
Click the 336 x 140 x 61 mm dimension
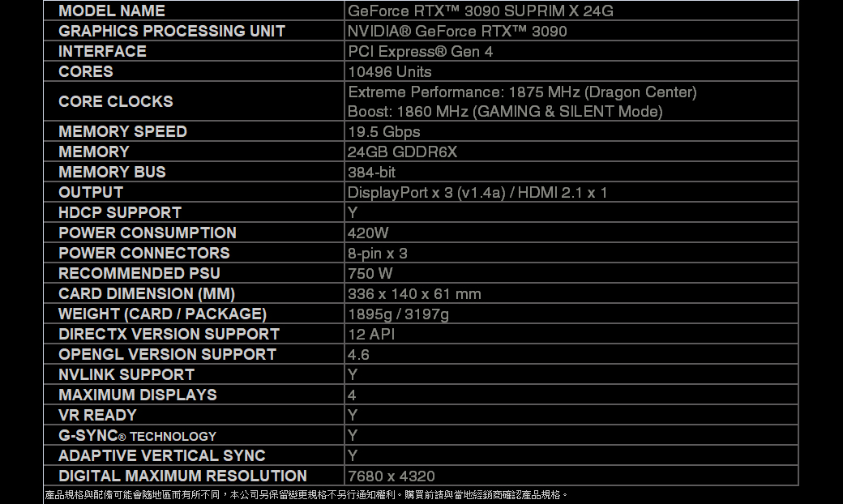(x=413, y=294)
